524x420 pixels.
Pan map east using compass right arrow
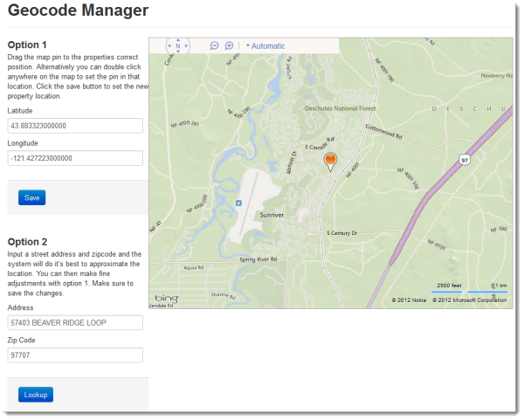point(187,45)
